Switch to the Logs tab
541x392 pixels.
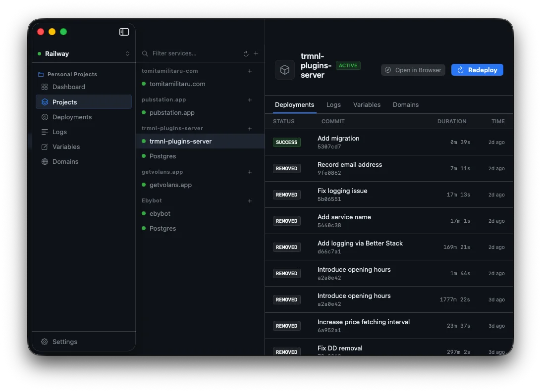[x=333, y=104]
